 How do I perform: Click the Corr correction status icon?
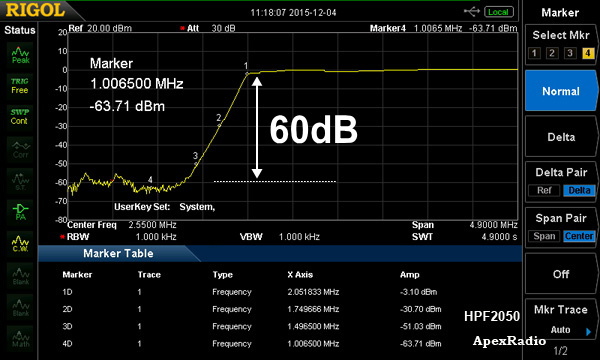[x=20, y=150]
